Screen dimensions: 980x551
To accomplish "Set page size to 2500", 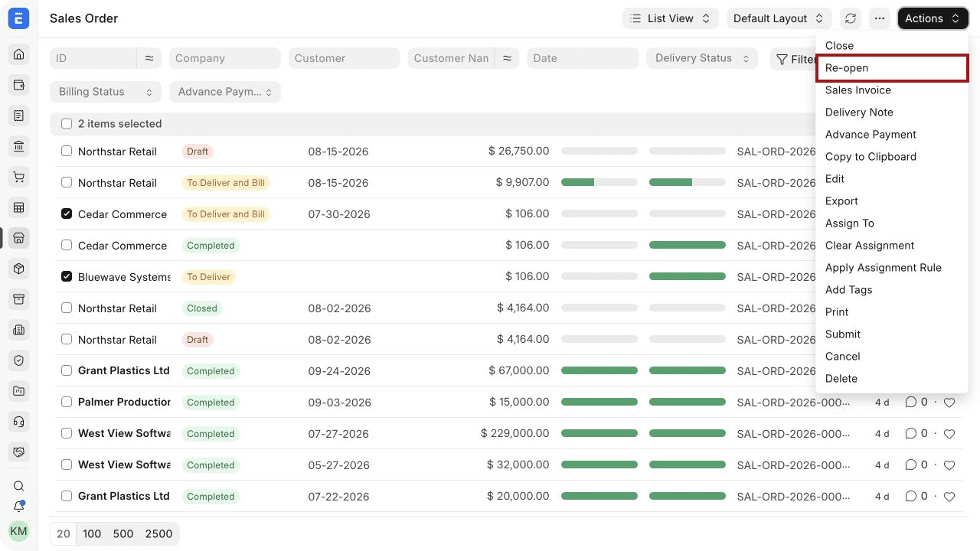I will 158,534.
